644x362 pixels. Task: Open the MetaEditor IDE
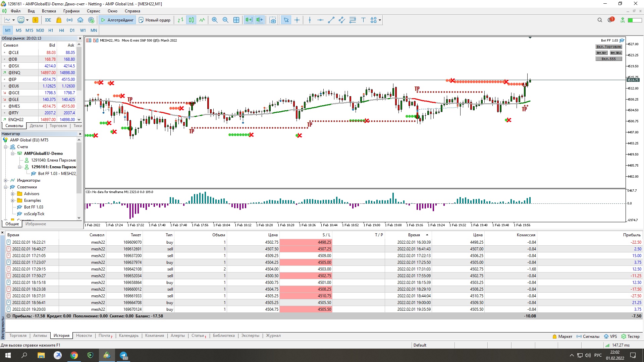pyautogui.click(x=48, y=20)
